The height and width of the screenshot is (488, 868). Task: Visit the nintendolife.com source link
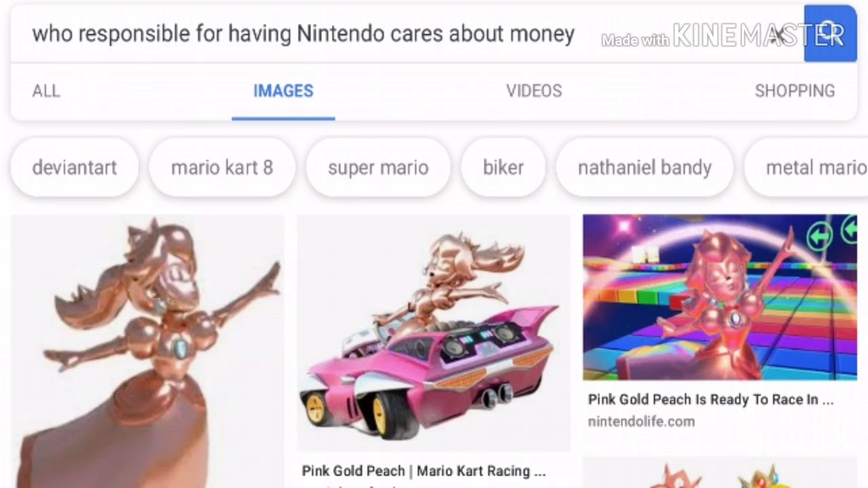642,422
